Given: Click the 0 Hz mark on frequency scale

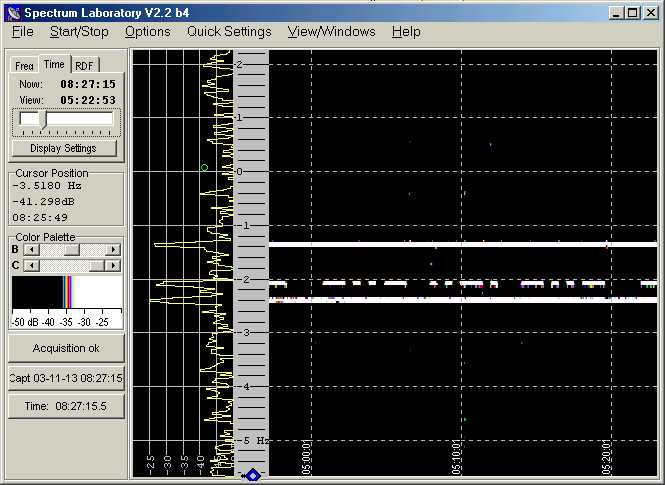Looking at the screenshot, I should coord(240,172).
